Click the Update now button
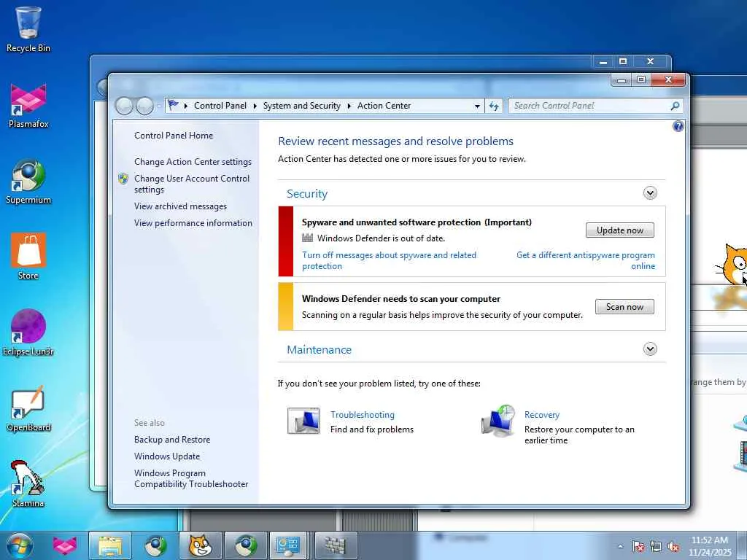The width and height of the screenshot is (747, 560). point(620,230)
